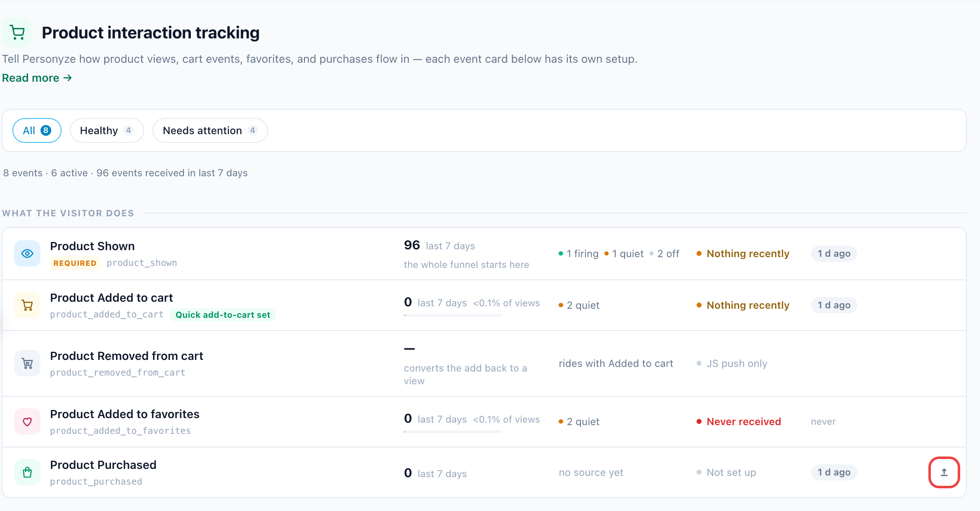
Task: Click the Product Purchased bag icon
Action: click(27, 472)
